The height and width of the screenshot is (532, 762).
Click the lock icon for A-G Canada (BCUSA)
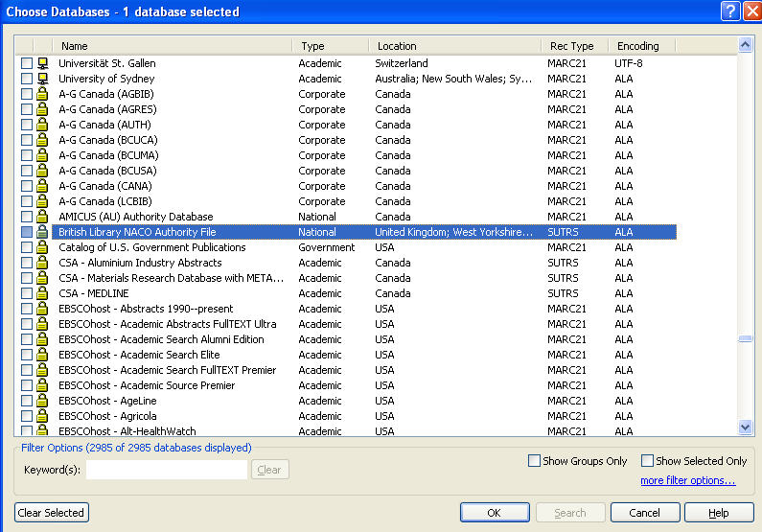point(43,171)
